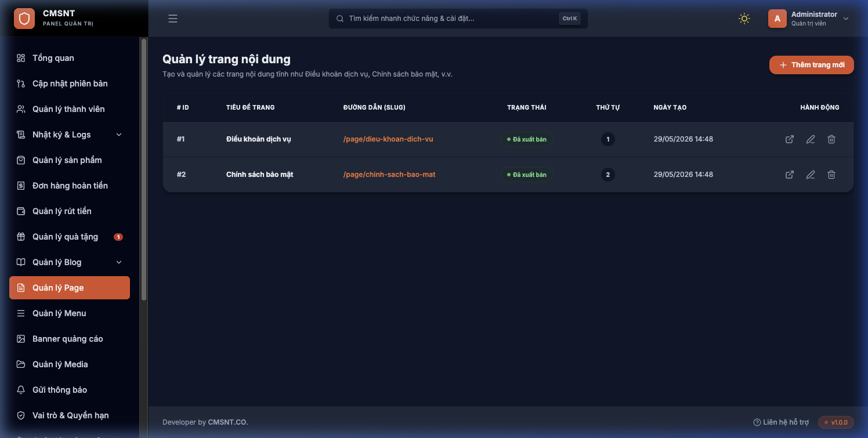Click the Quản lý Page document icon
Viewport: 868px width, 438px height.
21,288
